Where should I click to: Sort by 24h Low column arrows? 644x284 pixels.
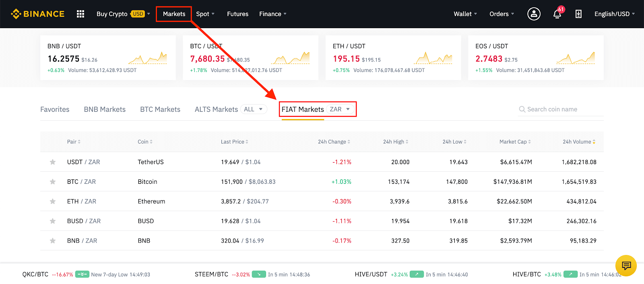click(465, 142)
